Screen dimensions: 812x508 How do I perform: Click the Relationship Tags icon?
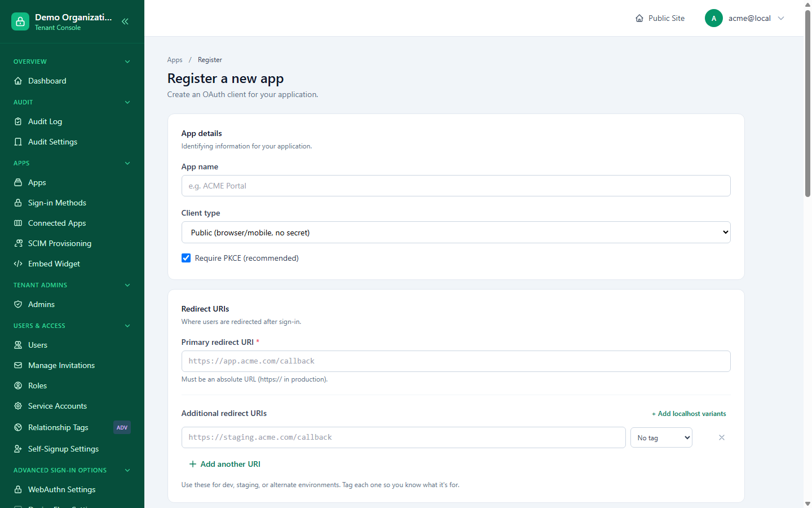[x=18, y=427]
